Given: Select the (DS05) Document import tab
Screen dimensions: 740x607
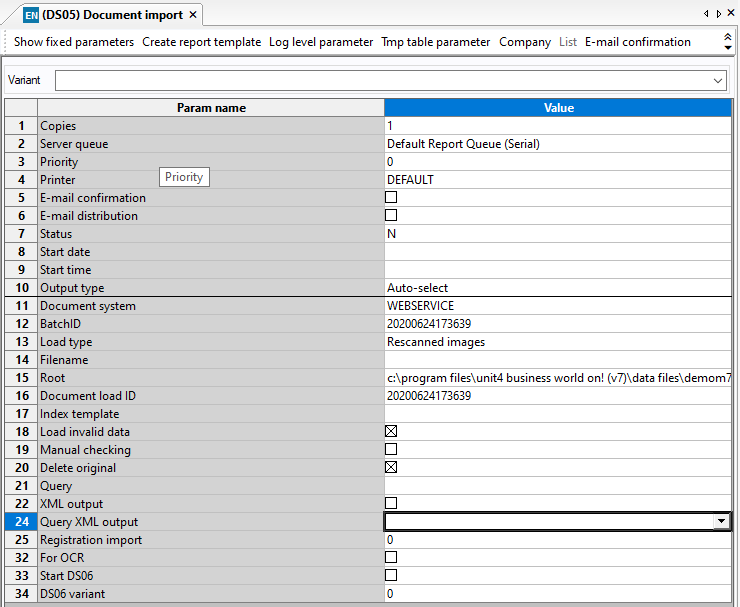Looking at the screenshot, I should (x=111, y=15).
